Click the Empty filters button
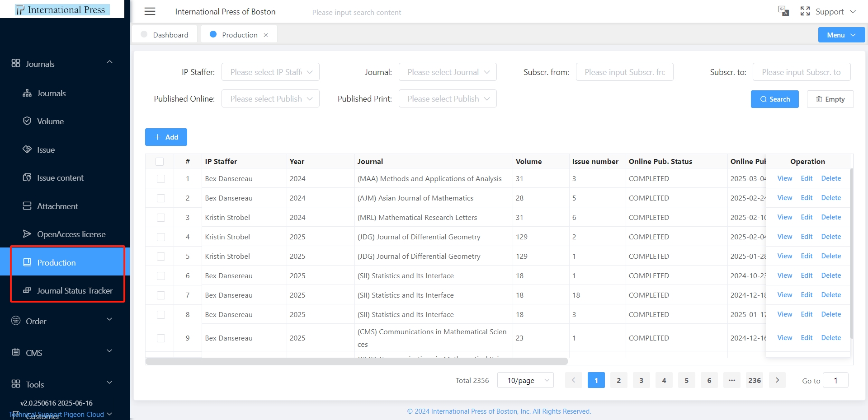Image resolution: width=868 pixels, height=420 pixels. (830, 99)
